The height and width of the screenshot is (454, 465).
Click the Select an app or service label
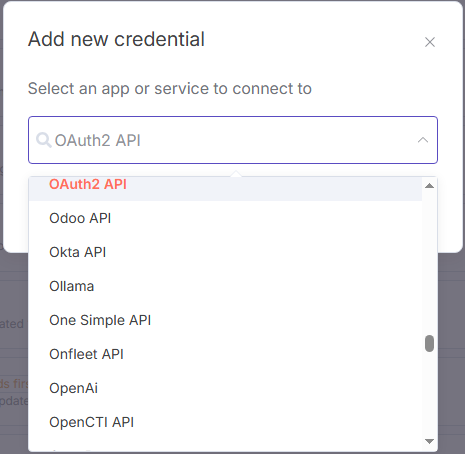point(170,89)
